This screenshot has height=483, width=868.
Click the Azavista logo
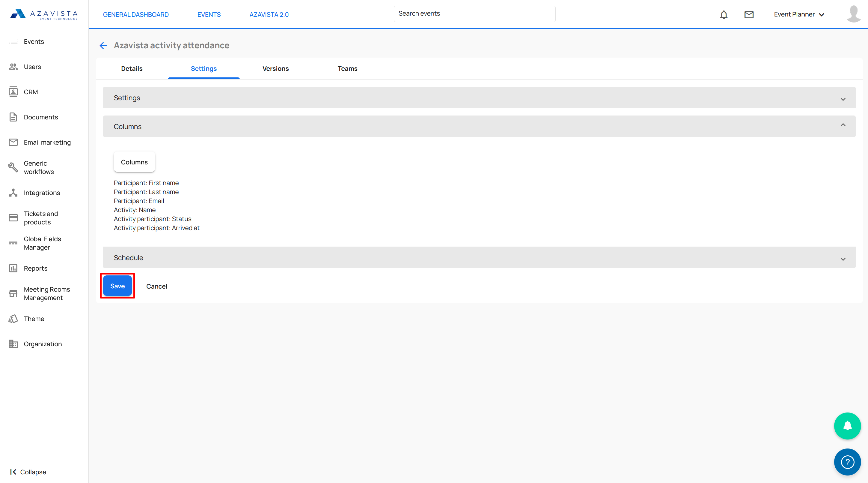[44, 14]
